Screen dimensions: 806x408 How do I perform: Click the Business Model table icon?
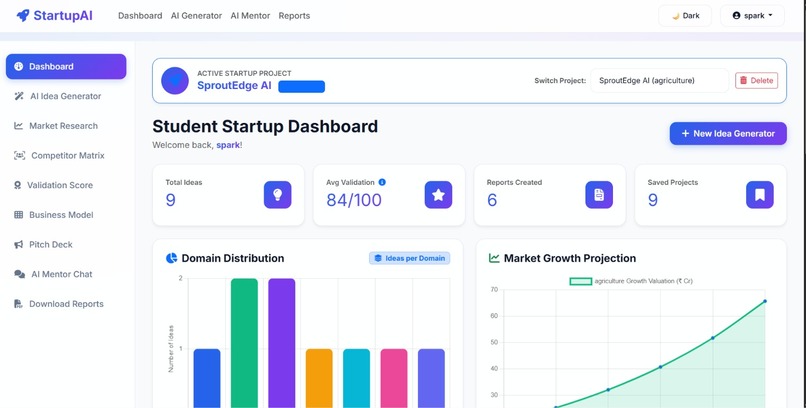[x=19, y=215]
